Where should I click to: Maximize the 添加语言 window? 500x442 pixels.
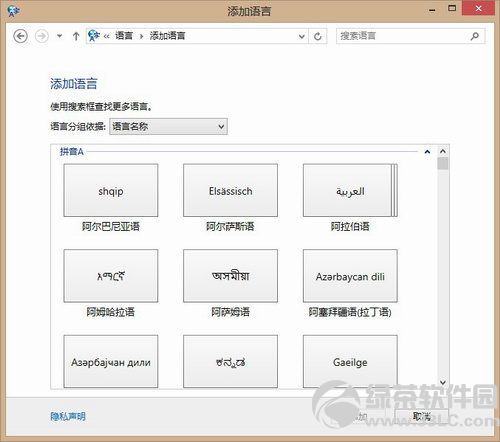452,9
